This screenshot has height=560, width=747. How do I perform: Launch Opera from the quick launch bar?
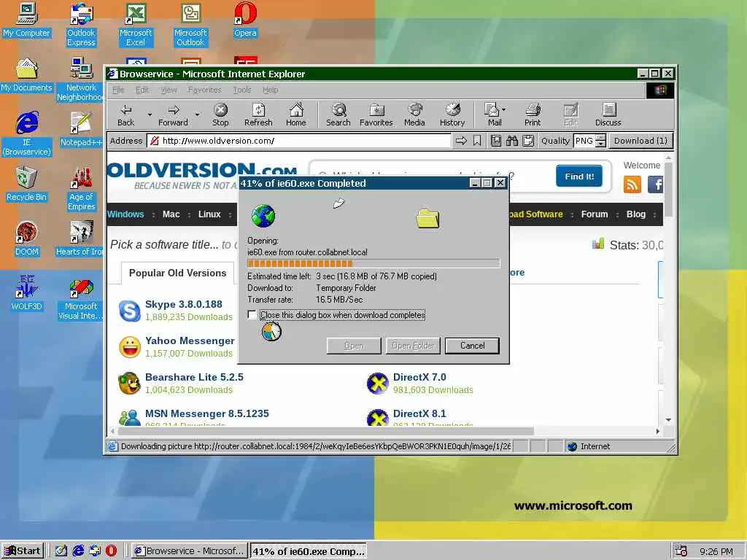(111, 551)
